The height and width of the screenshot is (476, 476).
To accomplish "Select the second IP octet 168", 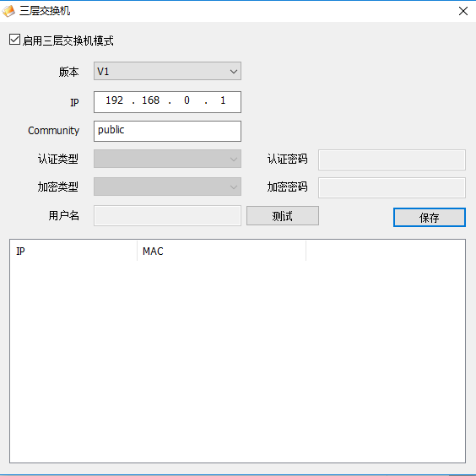I will tap(150, 100).
